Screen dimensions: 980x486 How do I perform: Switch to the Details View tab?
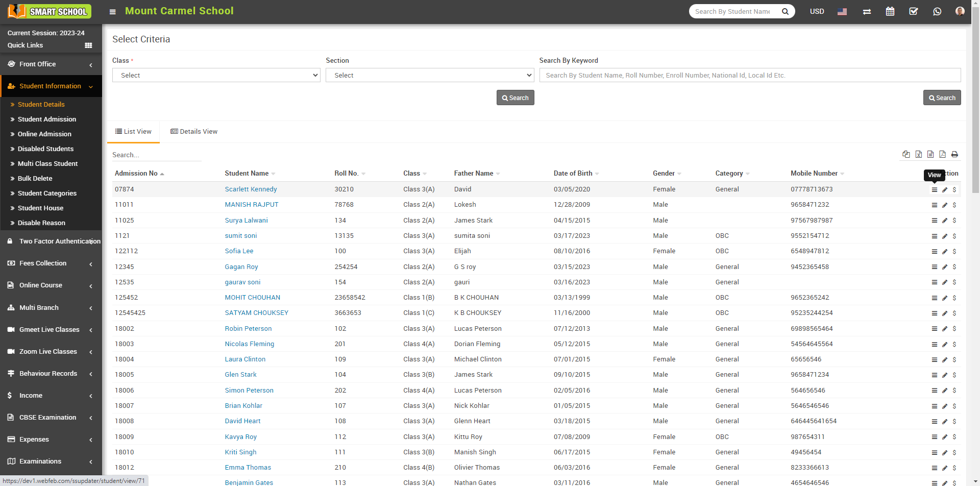pyautogui.click(x=194, y=132)
